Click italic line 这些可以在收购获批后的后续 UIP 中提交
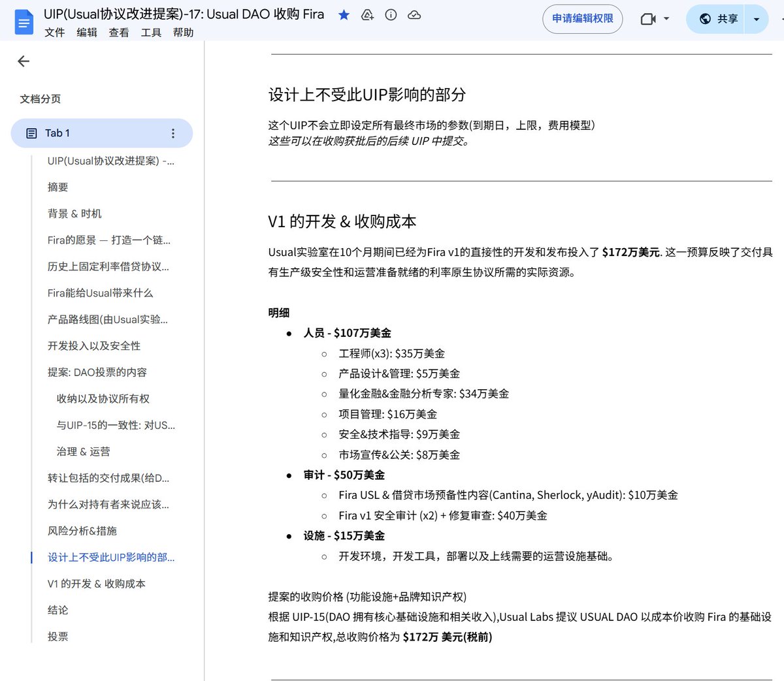Image resolution: width=784 pixels, height=681 pixels. coord(369,141)
